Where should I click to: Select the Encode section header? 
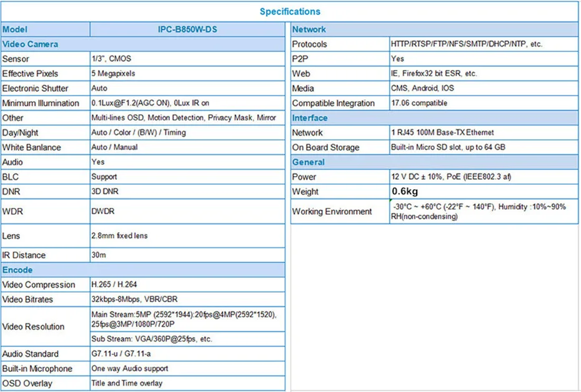[143, 270]
